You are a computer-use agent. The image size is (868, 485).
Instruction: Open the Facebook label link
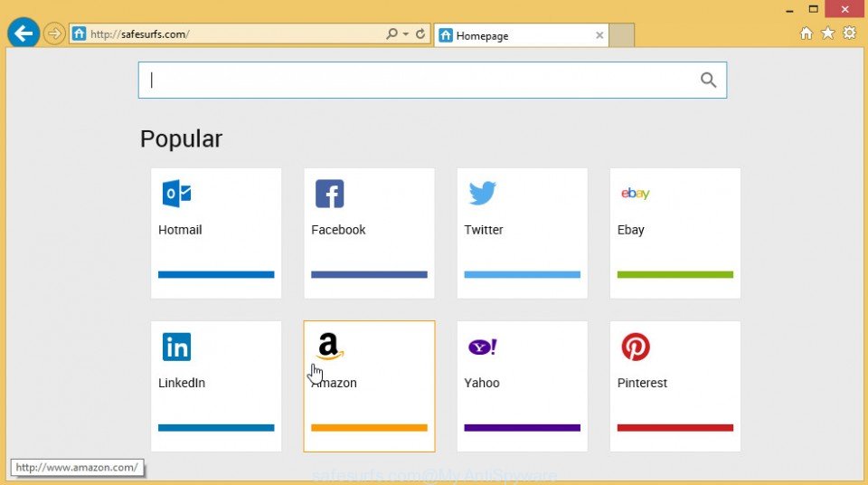pyautogui.click(x=338, y=230)
